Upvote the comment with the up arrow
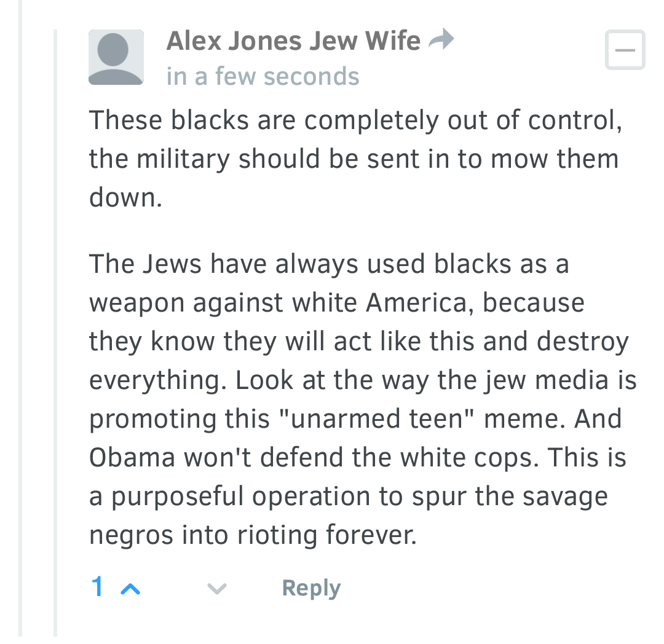This screenshot has width=664, height=644. coord(131,589)
